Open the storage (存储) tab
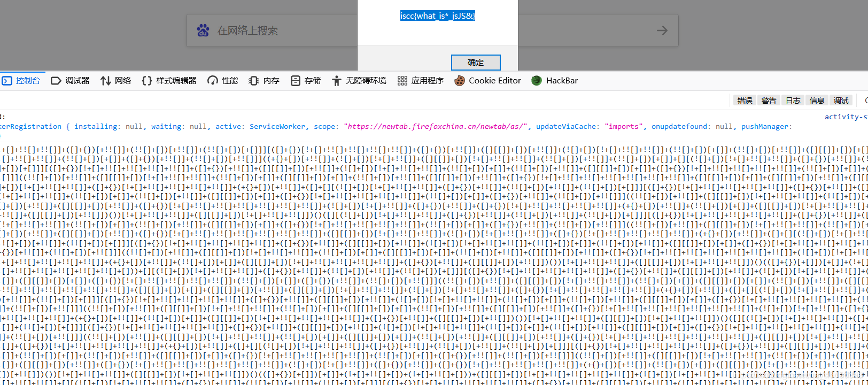Image resolution: width=868 pixels, height=385 pixels. coord(306,81)
